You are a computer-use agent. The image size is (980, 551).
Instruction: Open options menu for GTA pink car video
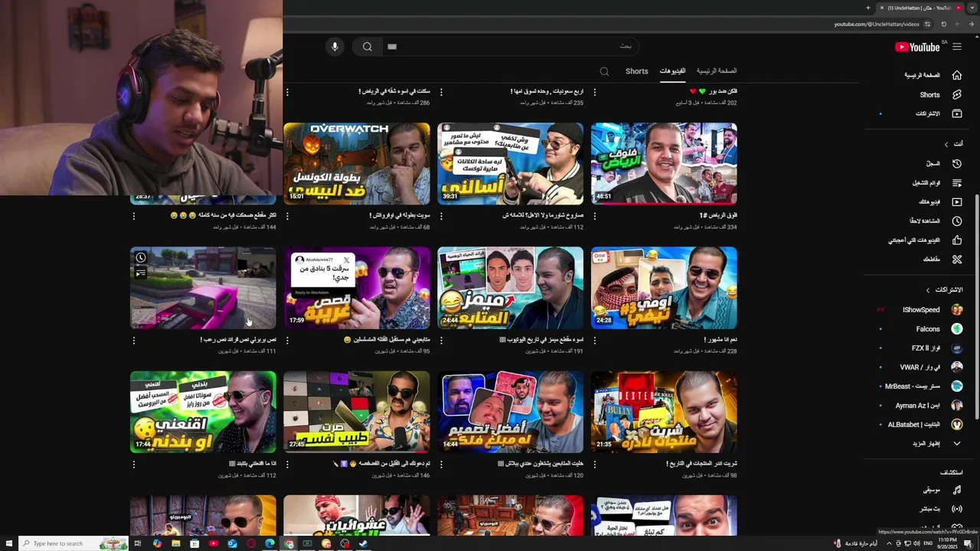click(x=134, y=340)
